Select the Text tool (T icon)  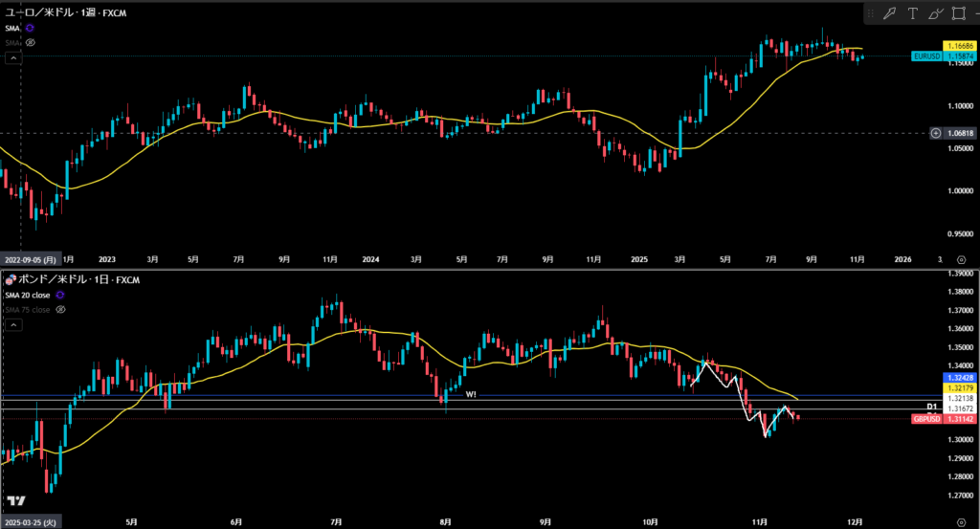(912, 13)
